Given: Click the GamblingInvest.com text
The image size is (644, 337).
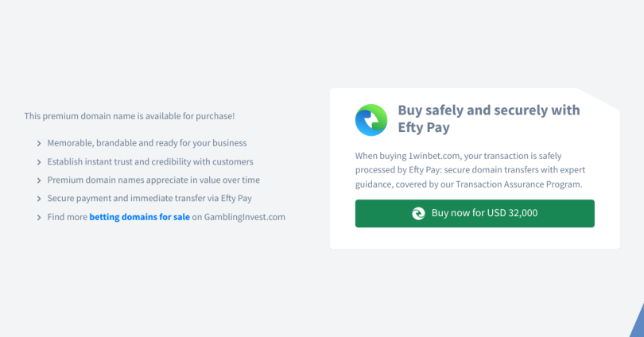Looking at the screenshot, I should [244, 217].
